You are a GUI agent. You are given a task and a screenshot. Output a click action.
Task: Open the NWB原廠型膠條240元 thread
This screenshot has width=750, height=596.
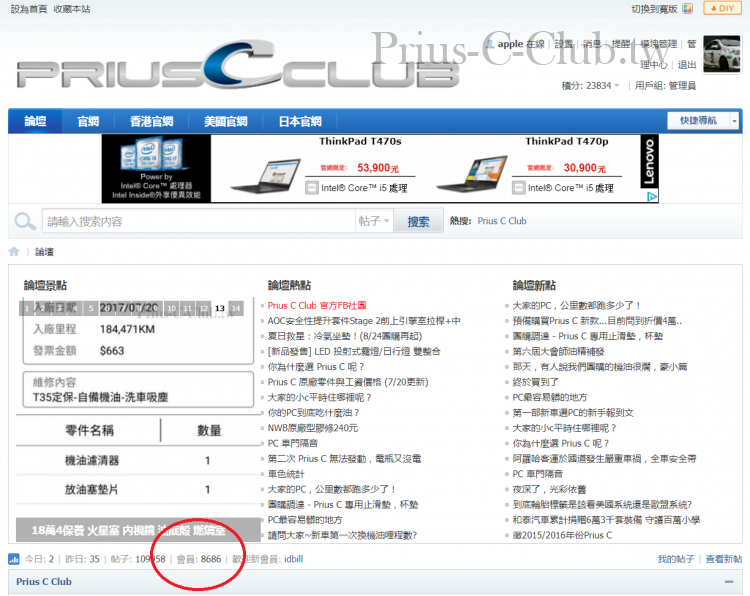pos(312,428)
